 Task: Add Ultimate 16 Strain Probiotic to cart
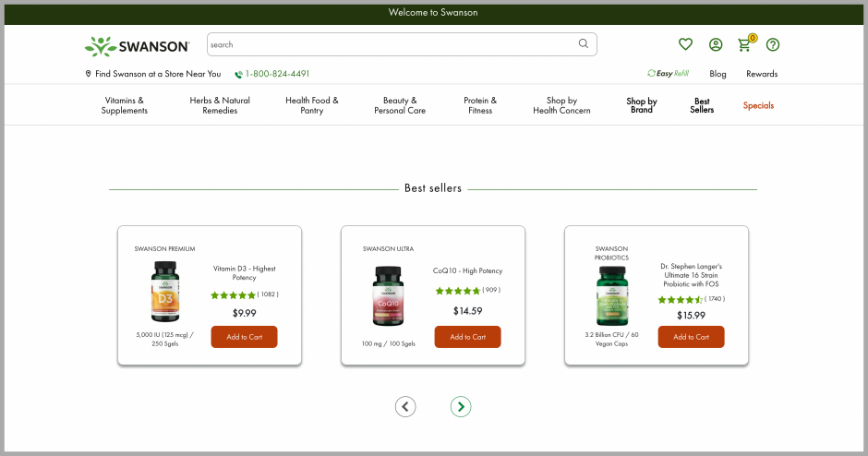[691, 337]
